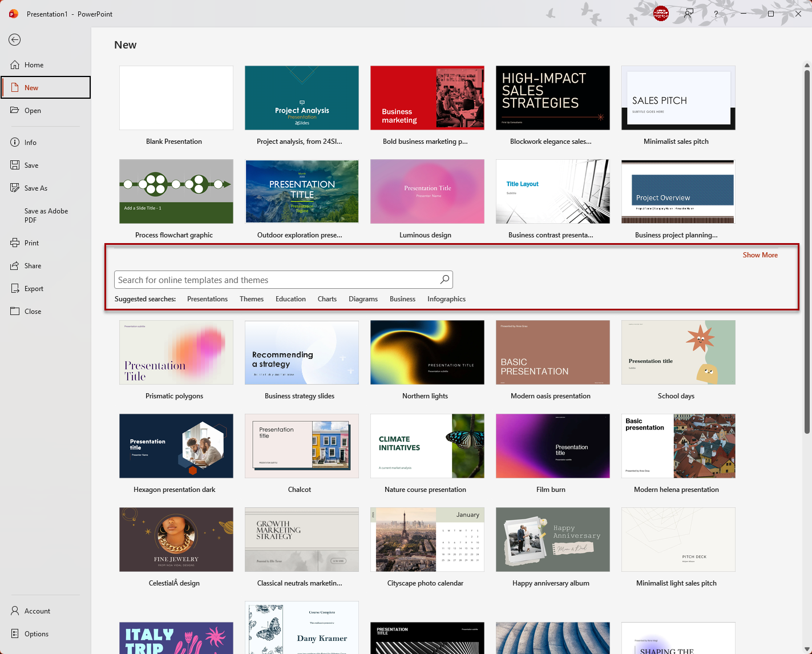812x654 pixels.
Task: Choose the Italy Trip template thumbnail
Action: (176, 638)
